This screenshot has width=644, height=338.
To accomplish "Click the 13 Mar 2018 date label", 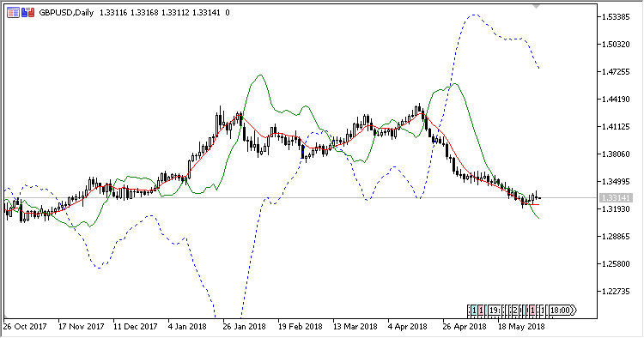I will [x=355, y=327].
